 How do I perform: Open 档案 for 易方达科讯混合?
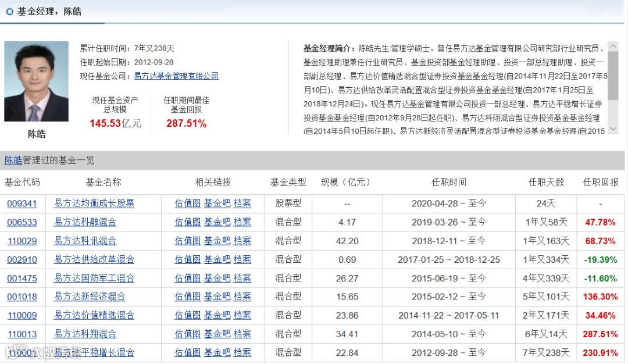pos(242,241)
